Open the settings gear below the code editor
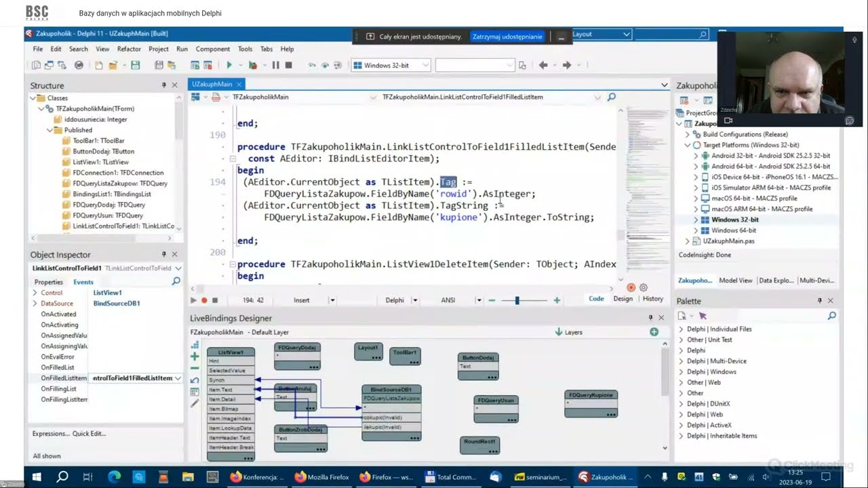The image size is (868, 488). [644, 287]
